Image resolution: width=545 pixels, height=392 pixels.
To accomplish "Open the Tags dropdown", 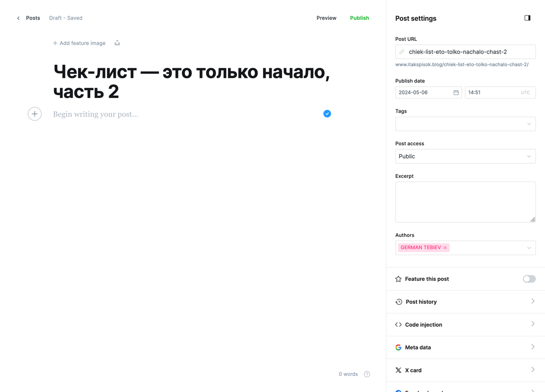I will (466, 124).
